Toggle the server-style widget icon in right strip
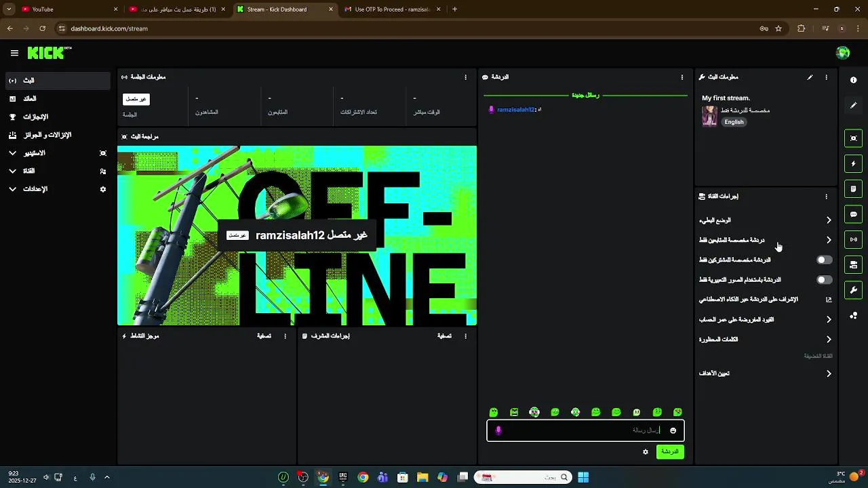This screenshot has height=488, width=868. pyautogui.click(x=853, y=265)
